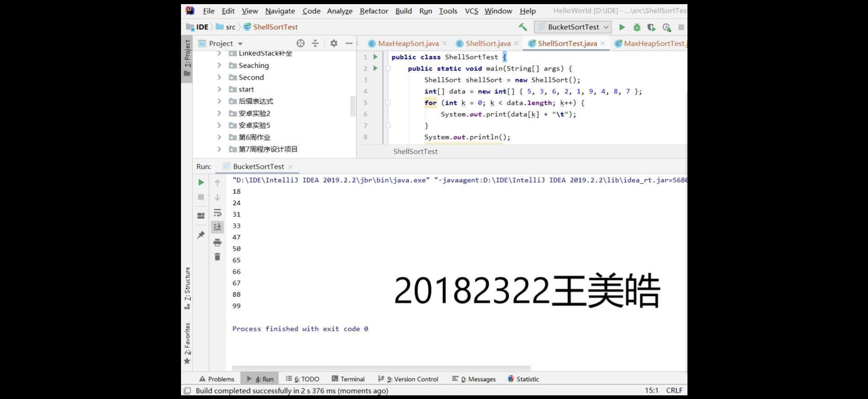Open the Statistic tool window
This screenshot has height=399, width=868.
click(523, 379)
